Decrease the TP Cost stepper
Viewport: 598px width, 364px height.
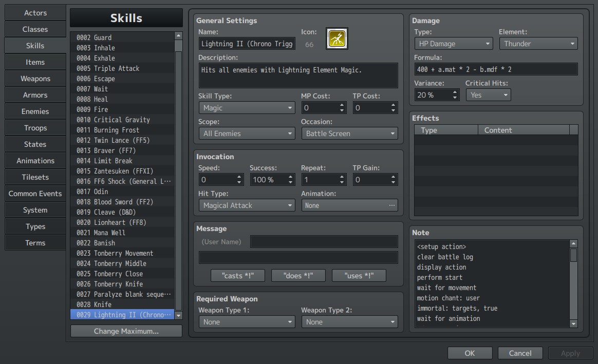pyautogui.click(x=393, y=110)
